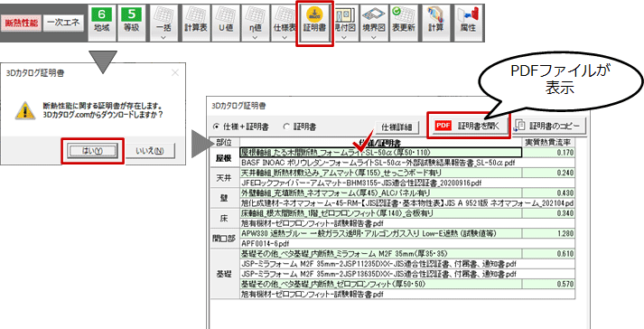Select the APW330 遮熱ブルー specification row
This screenshot has width=644, height=329.
[381, 233]
